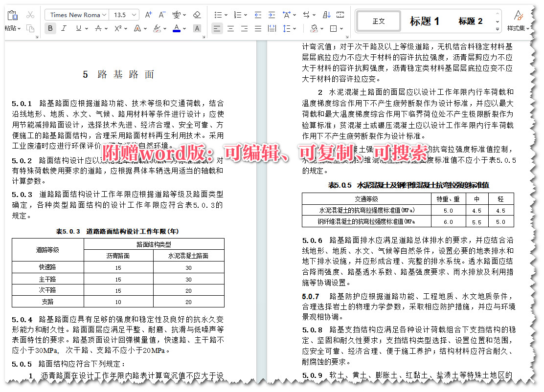The image size is (544, 392).
Task: Click the Sort icon with blue arrow
Action: [327, 15]
